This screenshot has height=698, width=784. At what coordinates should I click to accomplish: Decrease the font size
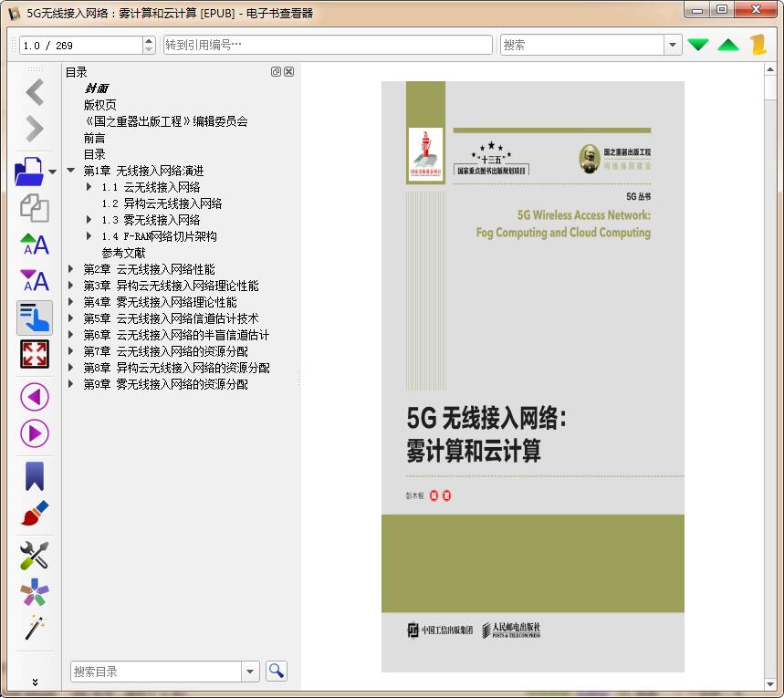35,280
